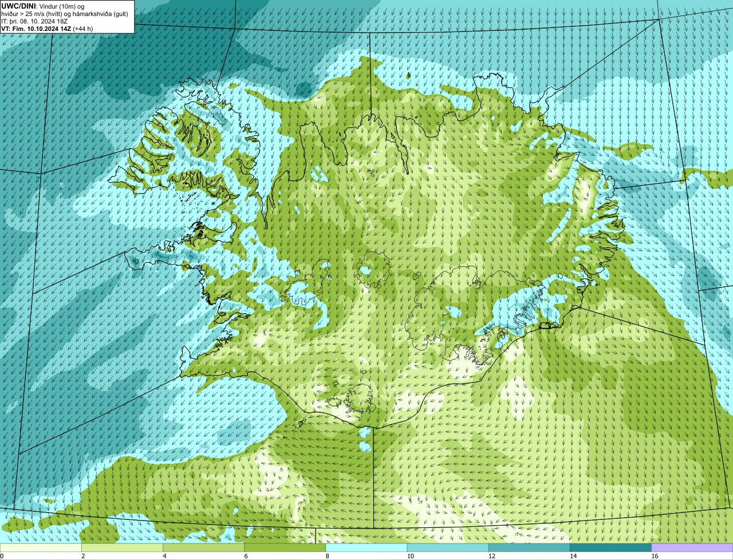Click the 'hviður > 25 m/s' description line
Viewport: 733px width, 560px height.
point(65,13)
